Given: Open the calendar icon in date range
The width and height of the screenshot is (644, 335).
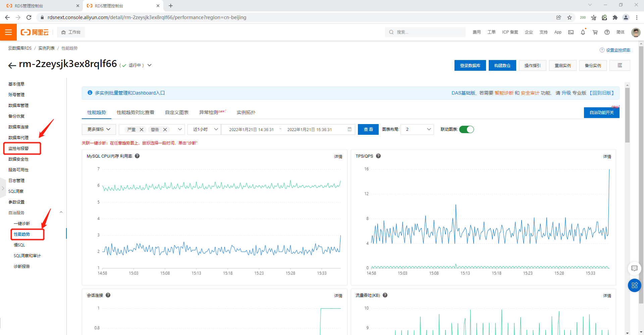Looking at the screenshot, I should point(350,129).
